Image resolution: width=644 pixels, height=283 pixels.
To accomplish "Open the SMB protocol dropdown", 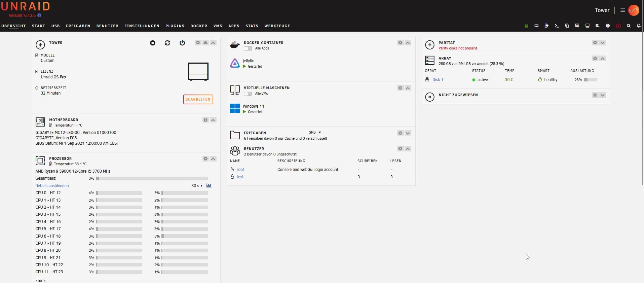I will click(315, 132).
